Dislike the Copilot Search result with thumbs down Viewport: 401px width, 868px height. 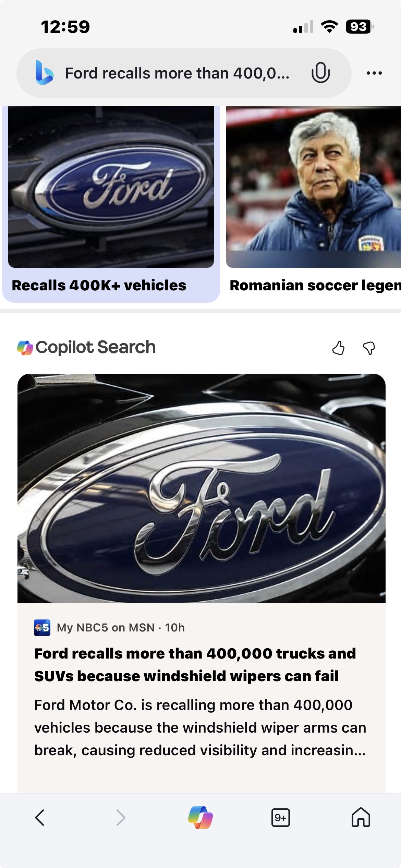(369, 348)
